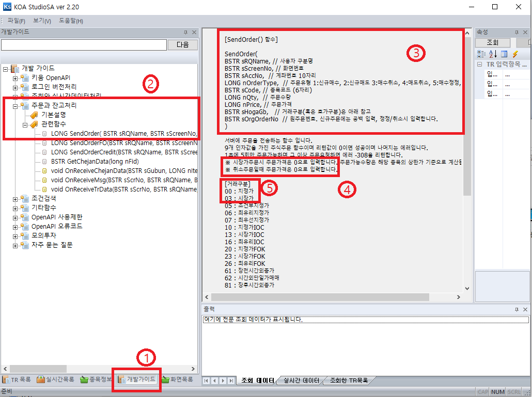Click the '23 : 시장가FOK' line
532x397 pixels.
click(x=245, y=256)
